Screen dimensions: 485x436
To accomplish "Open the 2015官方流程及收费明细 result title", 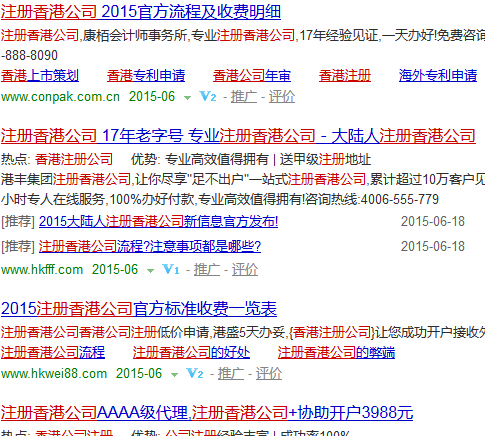I will pyautogui.click(x=141, y=12).
